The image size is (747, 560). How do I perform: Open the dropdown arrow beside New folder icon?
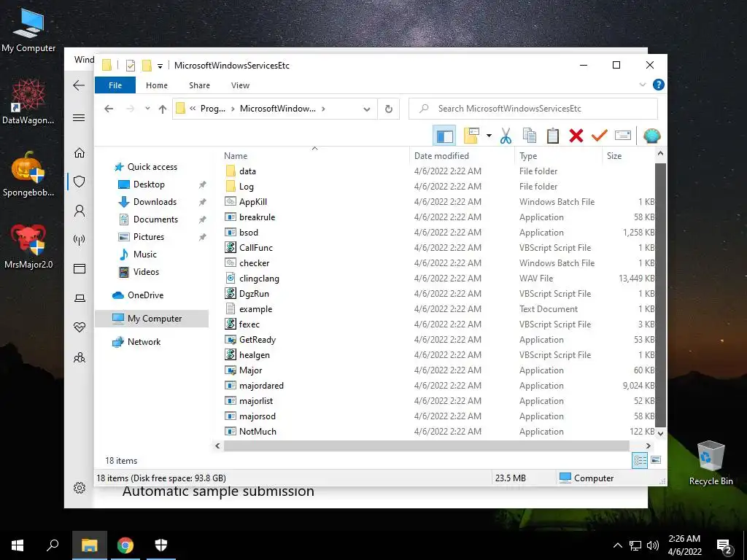[x=489, y=136]
